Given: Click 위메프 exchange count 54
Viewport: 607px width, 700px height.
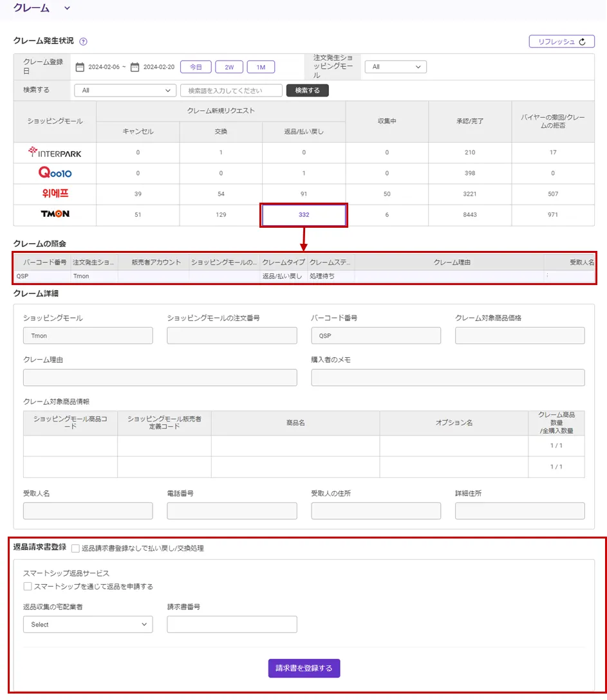Looking at the screenshot, I should pyautogui.click(x=221, y=194).
